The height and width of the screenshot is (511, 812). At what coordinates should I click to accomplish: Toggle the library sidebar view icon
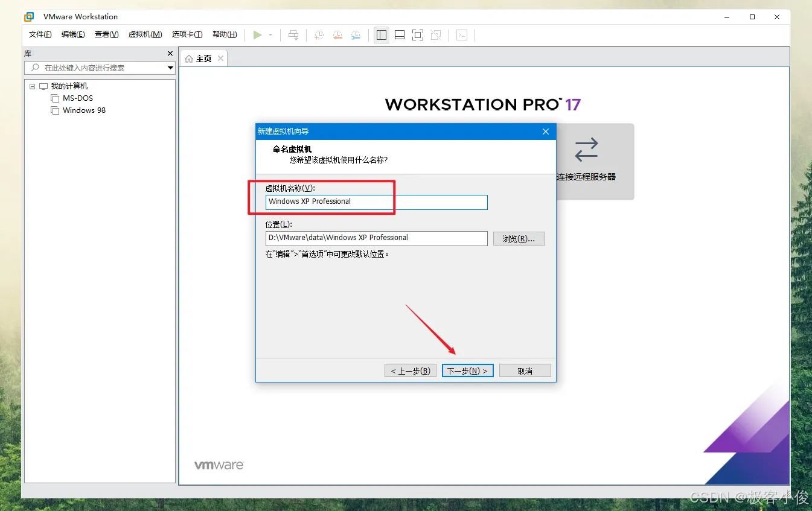point(382,35)
